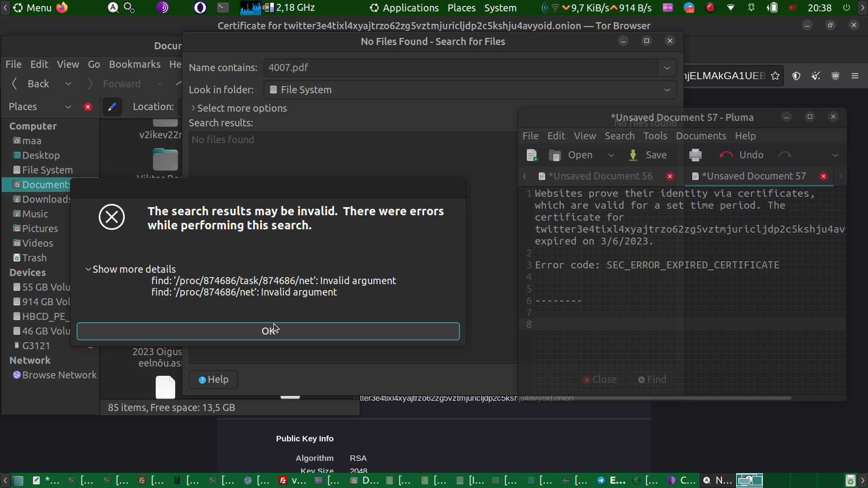Click the Help button in search window
868x488 pixels.
[213, 380]
